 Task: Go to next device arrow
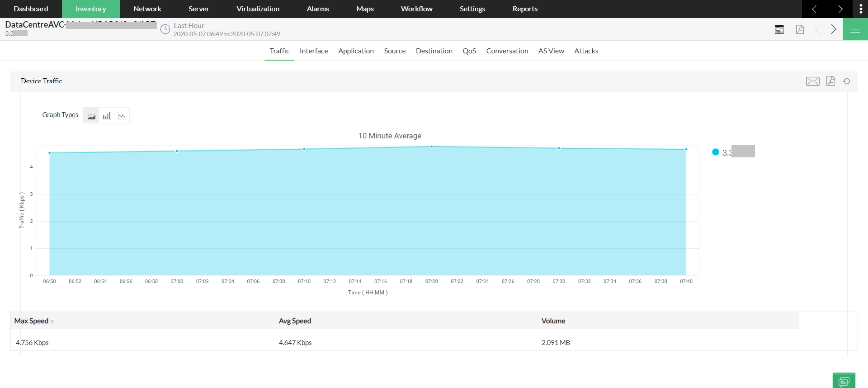pyautogui.click(x=834, y=29)
